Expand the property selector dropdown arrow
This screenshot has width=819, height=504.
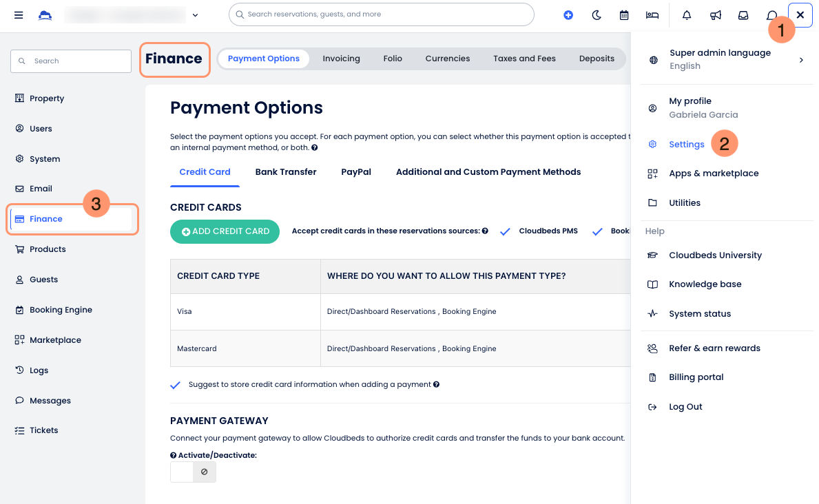[x=196, y=14]
